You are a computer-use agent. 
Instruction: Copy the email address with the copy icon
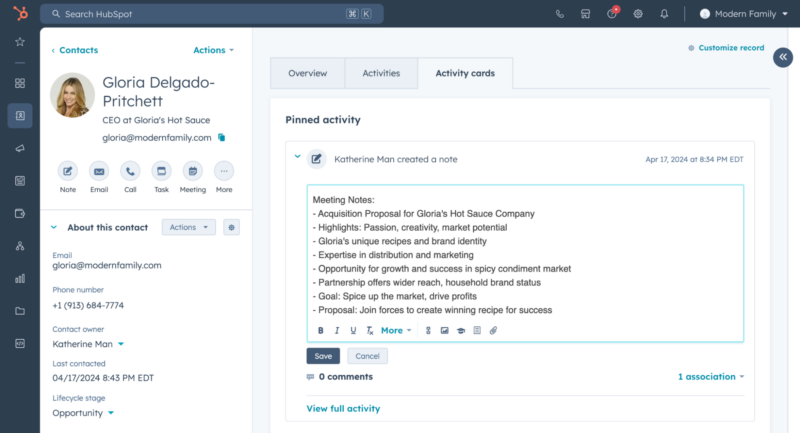pos(221,138)
